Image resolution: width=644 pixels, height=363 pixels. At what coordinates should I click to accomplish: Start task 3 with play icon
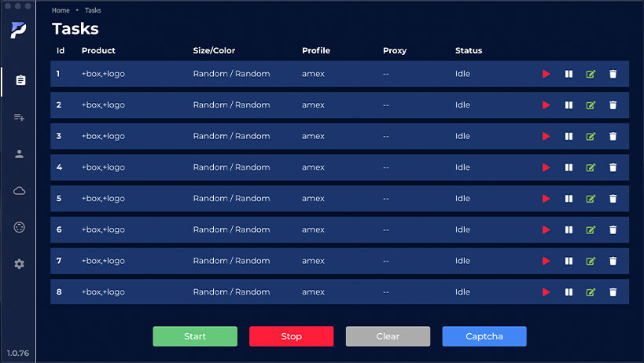pos(546,136)
